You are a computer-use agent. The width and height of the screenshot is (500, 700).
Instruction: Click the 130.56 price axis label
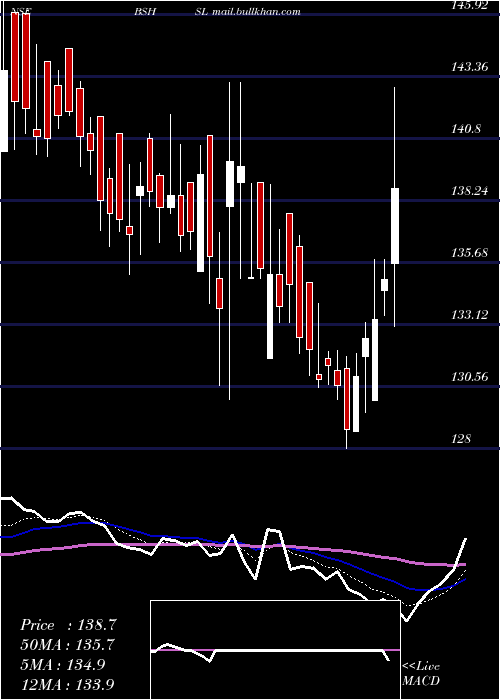(x=469, y=378)
